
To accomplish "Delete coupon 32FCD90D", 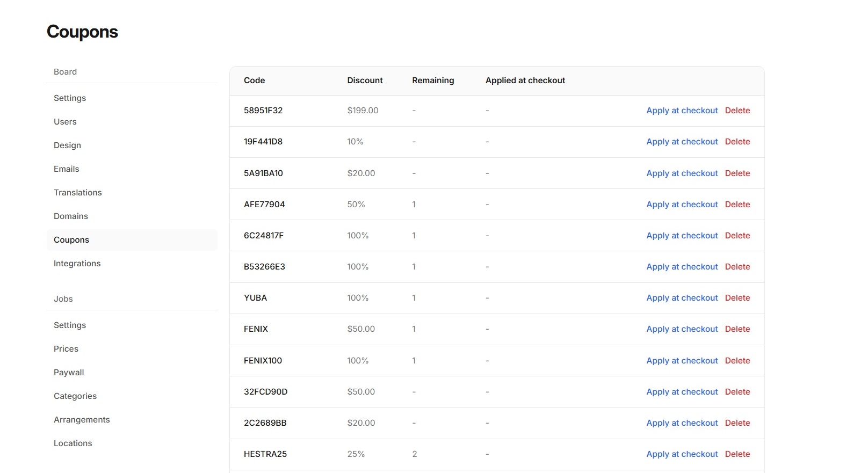I will (737, 392).
